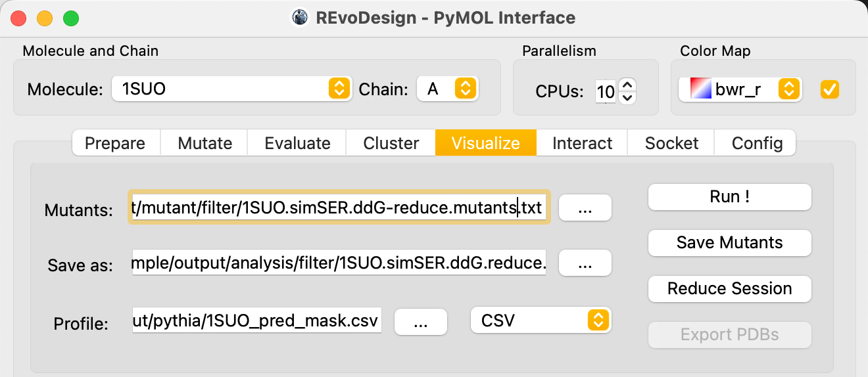Decrease CPUs with the down arrow
Screen dimensions: 868x377
click(x=627, y=97)
